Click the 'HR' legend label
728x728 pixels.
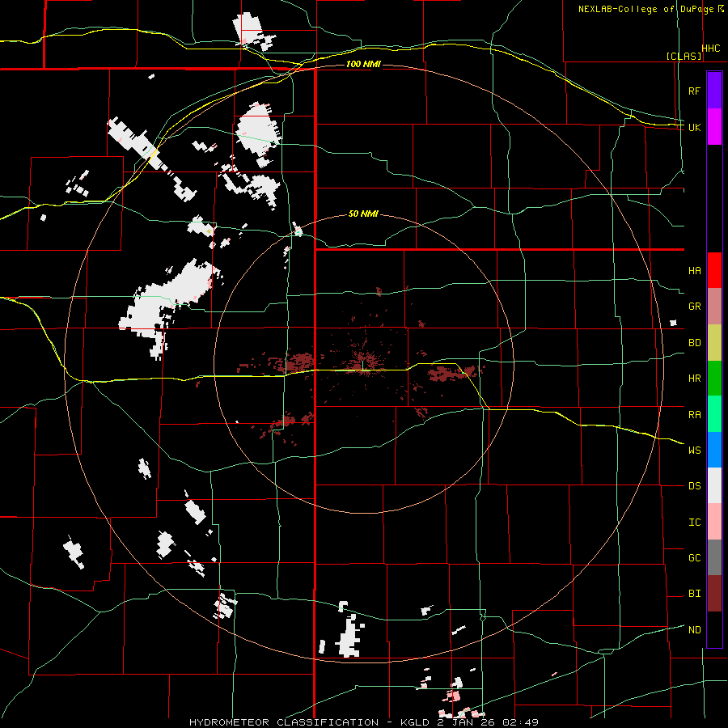[x=694, y=379]
